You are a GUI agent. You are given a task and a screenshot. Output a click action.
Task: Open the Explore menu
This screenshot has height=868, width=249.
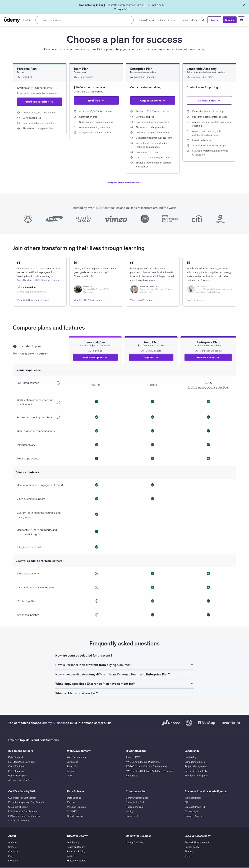tap(27, 20)
